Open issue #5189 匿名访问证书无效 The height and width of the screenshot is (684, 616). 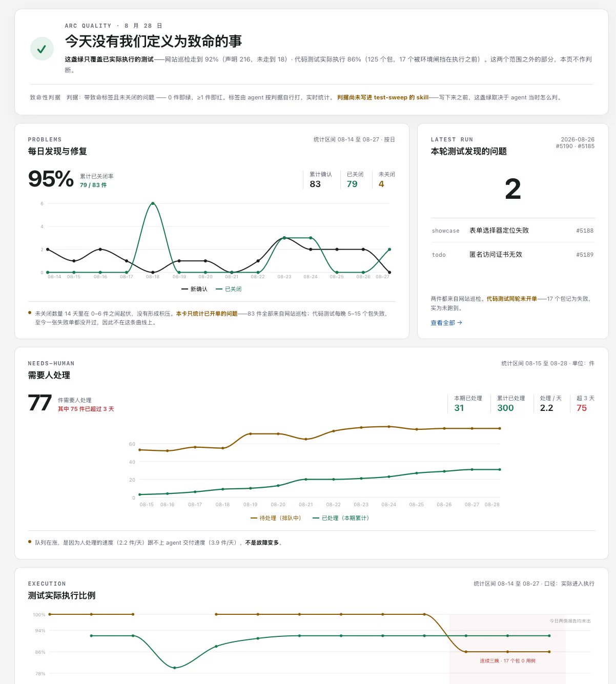pos(512,255)
